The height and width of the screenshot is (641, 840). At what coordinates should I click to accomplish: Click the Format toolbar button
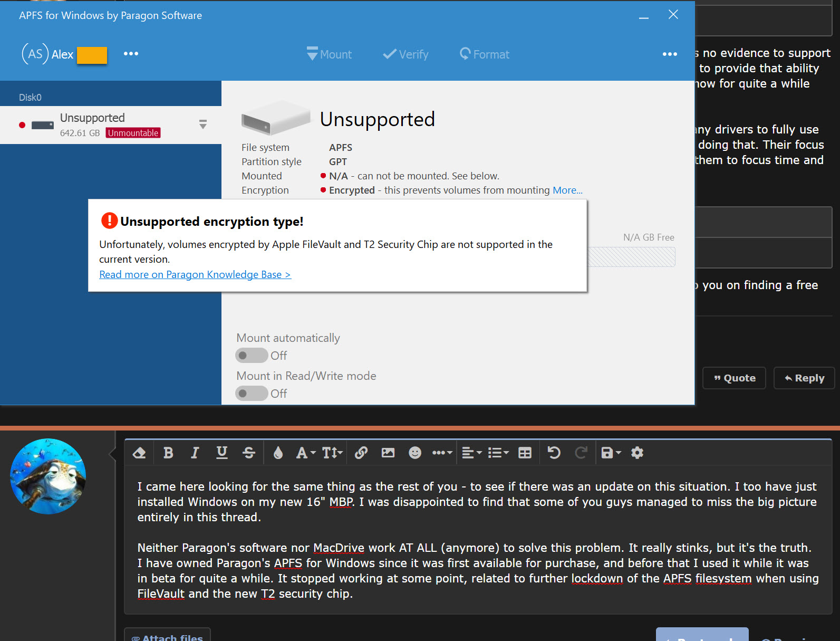[x=484, y=54]
